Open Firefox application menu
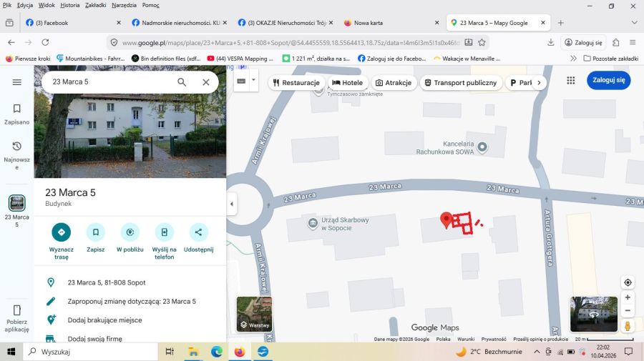 [x=633, y=42]
